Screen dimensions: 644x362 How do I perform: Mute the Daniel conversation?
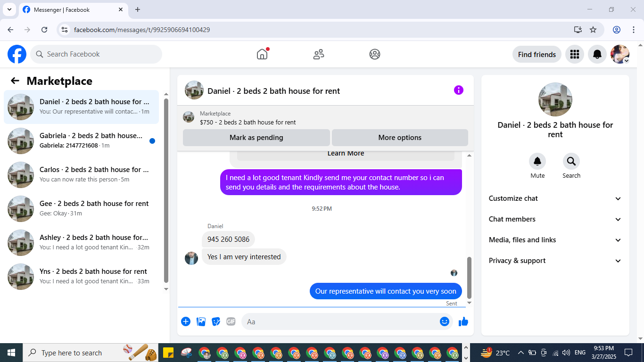[x=537, y=162]
